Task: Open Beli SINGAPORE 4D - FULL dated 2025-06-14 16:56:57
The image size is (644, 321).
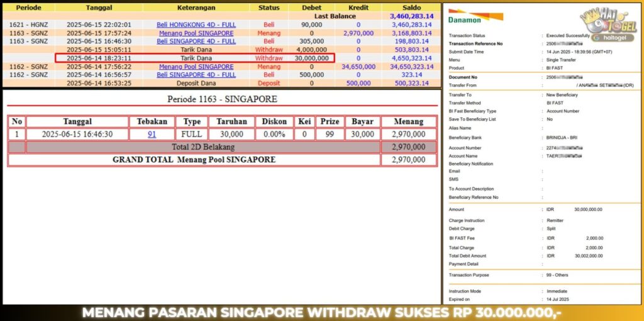Action: [196, 75]
